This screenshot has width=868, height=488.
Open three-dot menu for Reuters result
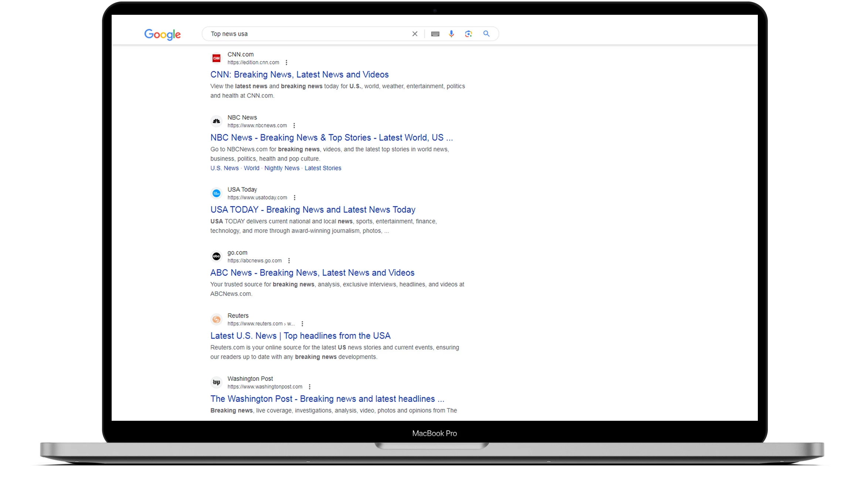pyautogui.click(x=302, y=324)
